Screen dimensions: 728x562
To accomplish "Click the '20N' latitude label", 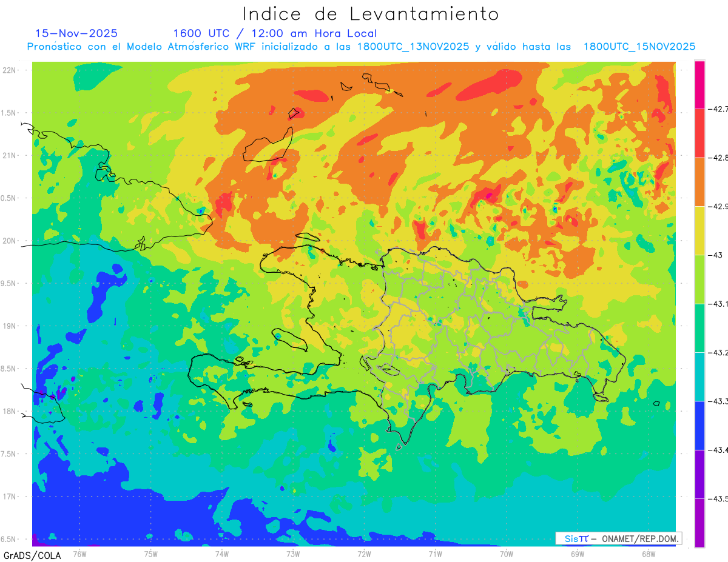I will (x=10, y=241).
